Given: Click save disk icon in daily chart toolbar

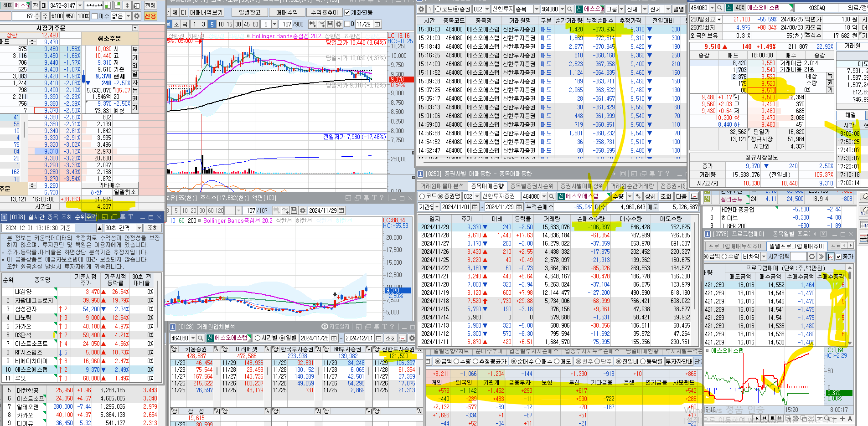Looking at the screenshot, I should tap(294, 210).
